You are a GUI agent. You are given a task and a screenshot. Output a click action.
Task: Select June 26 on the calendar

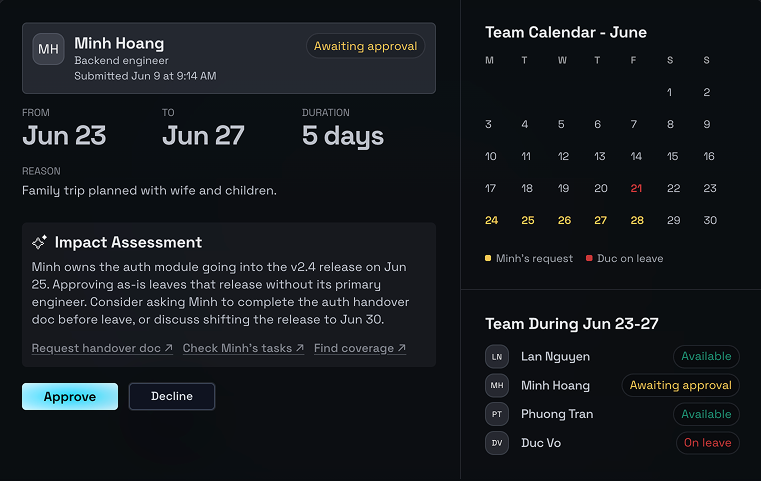(x=564, y=220)
